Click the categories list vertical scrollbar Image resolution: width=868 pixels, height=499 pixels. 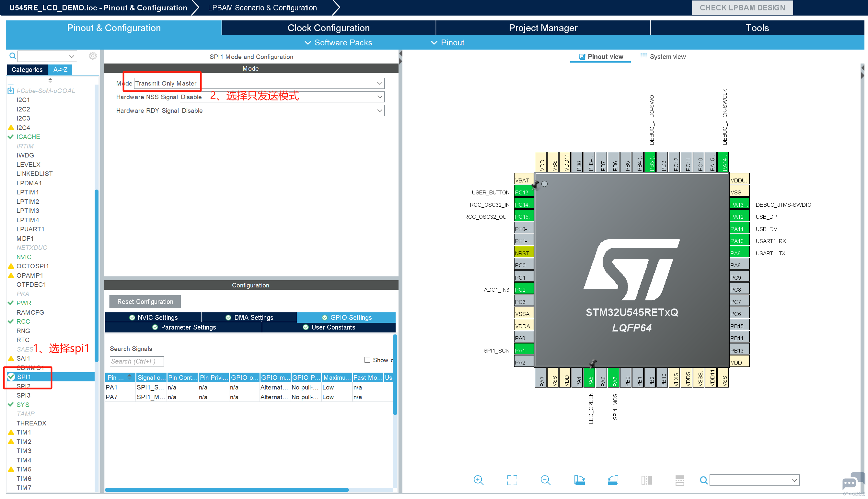[x=97, y=275]
